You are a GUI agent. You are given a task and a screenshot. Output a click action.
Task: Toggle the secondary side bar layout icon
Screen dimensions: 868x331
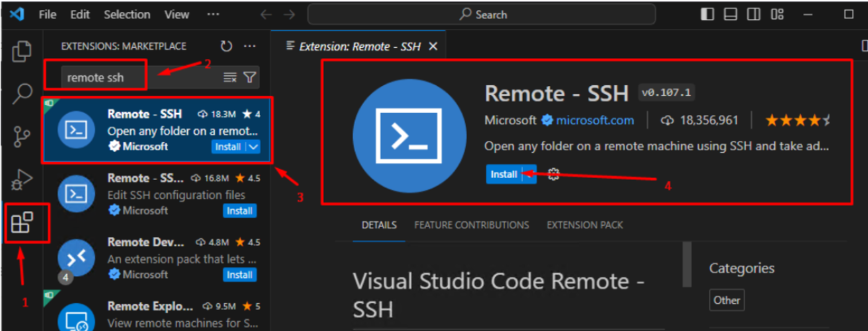click(753, 14)
